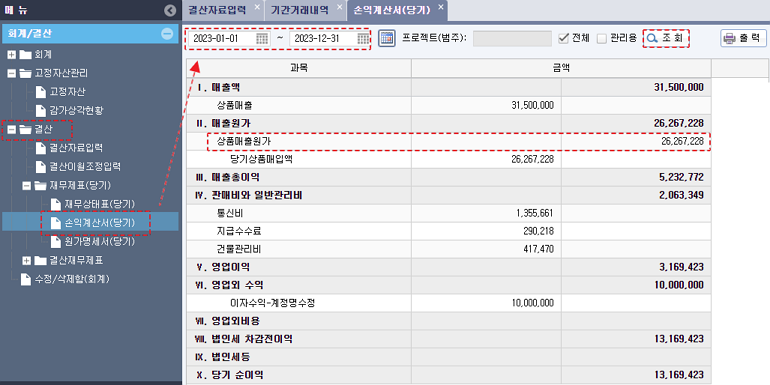Viewport: 770px width, 385px height.
Task: Close the 결산자료입력 tab
Action: coord(257,7)
